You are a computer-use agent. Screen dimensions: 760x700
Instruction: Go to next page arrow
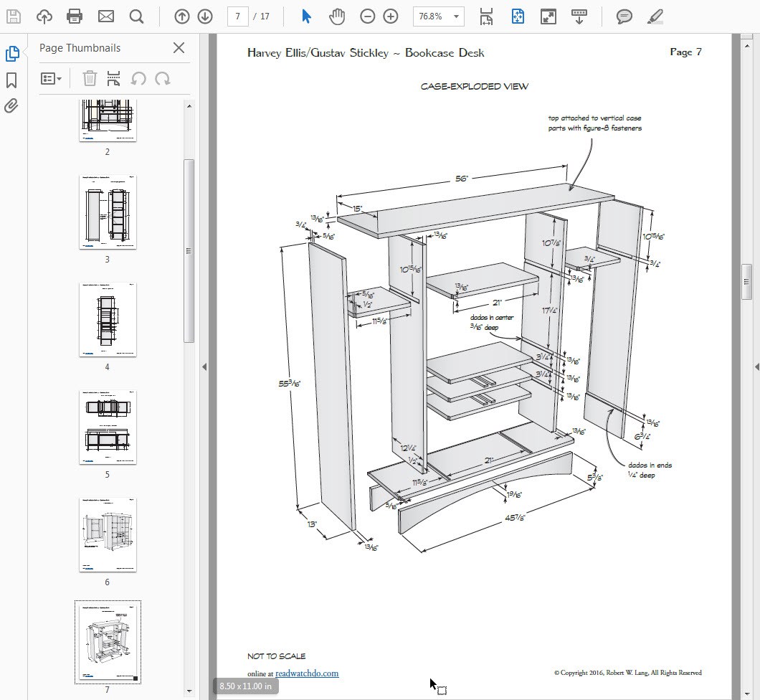(204, 16)
